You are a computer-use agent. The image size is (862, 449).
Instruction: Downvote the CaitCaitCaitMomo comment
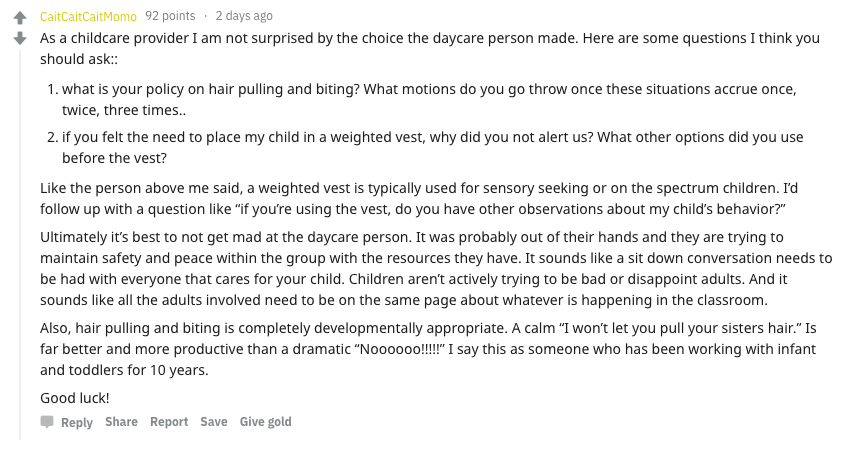pos(20,38)
